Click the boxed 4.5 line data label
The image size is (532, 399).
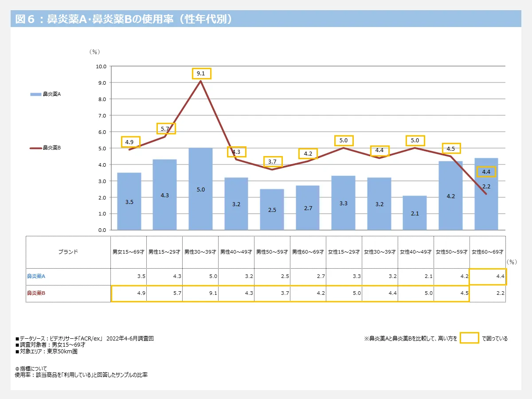(451, 149)
